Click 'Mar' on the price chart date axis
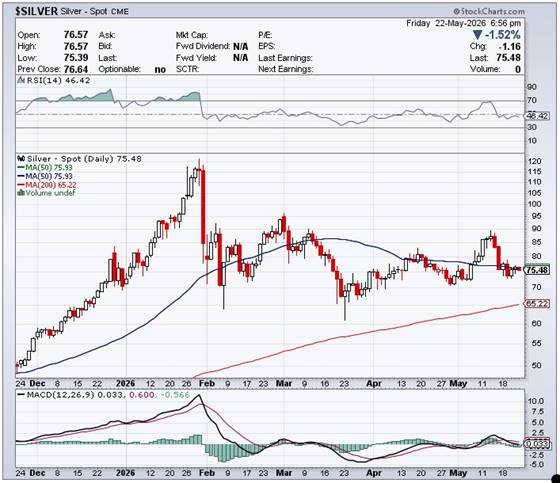This screenshot has width=560, height=483. tap(284, 384)
